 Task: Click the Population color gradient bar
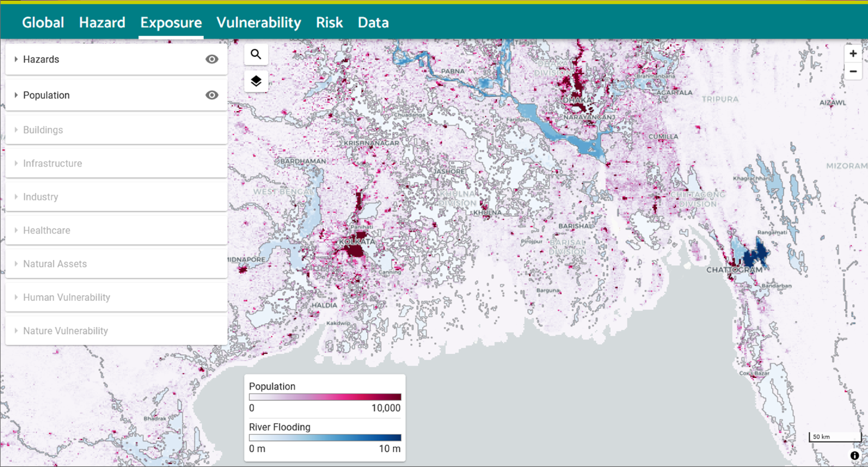[325, 397]
